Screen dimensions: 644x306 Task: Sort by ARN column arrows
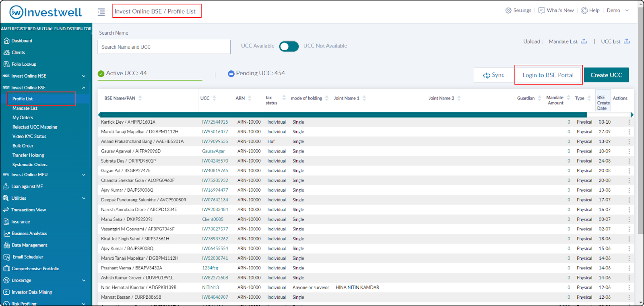250,98
